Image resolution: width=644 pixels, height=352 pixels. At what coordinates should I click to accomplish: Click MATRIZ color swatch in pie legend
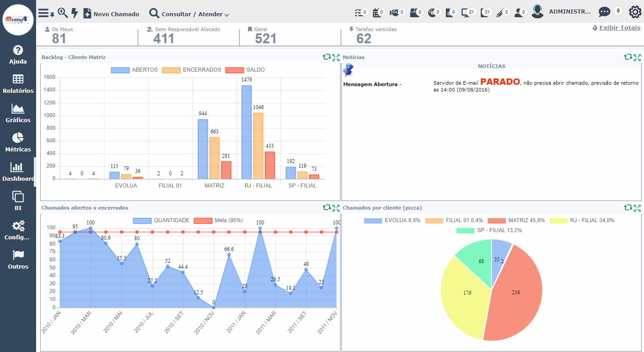click(x=496, y=220)
